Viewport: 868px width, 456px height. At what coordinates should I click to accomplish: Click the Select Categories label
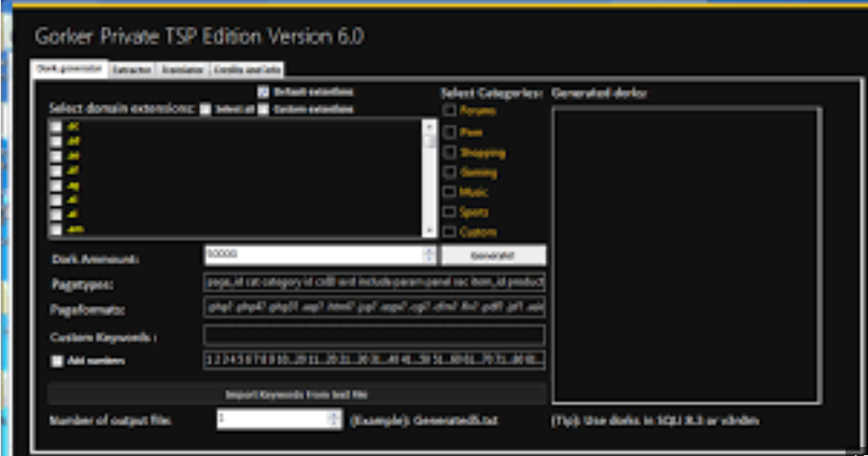pyautogui.click(x=491, y=94)
